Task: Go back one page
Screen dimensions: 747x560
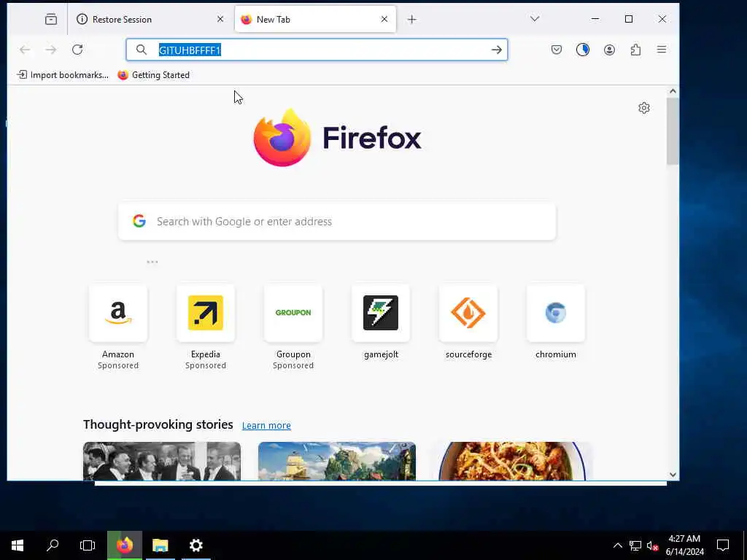Action: tap(25, 50)
